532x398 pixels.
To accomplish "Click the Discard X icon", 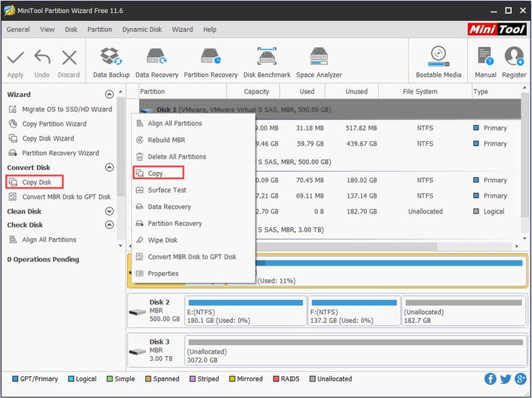I will [x=69, y=58].
